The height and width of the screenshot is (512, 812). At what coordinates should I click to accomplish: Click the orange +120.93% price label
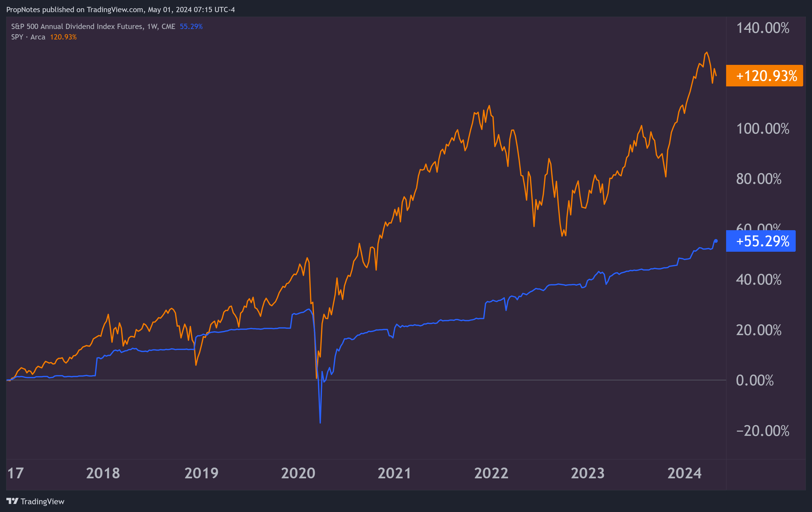click(764, 76)
